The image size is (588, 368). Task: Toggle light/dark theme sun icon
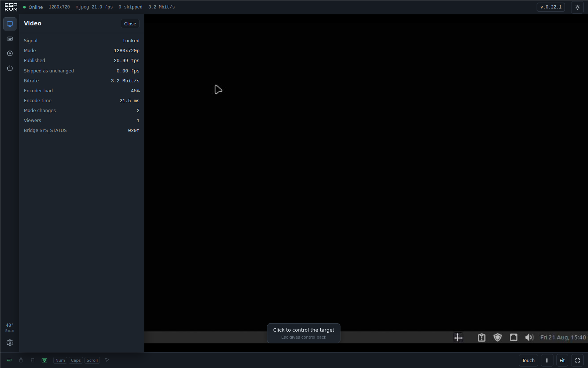click(x=577, y=7)
